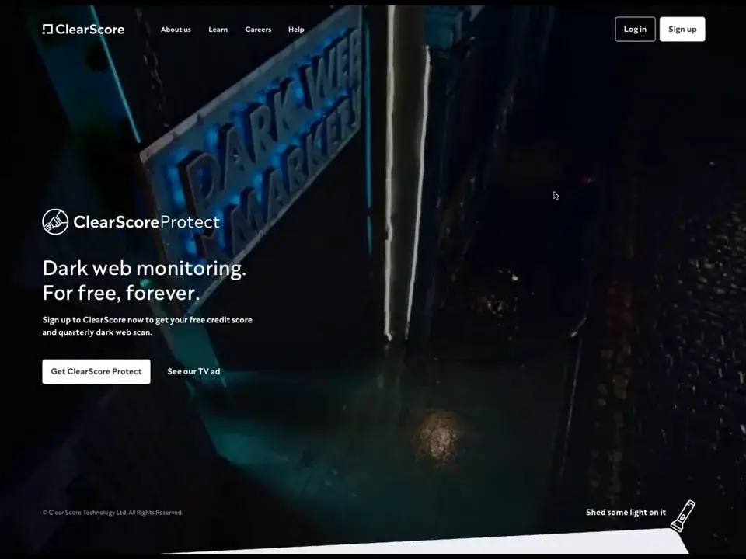Open the About us menu item
The image size is (746, 560).
pos(176,30)
